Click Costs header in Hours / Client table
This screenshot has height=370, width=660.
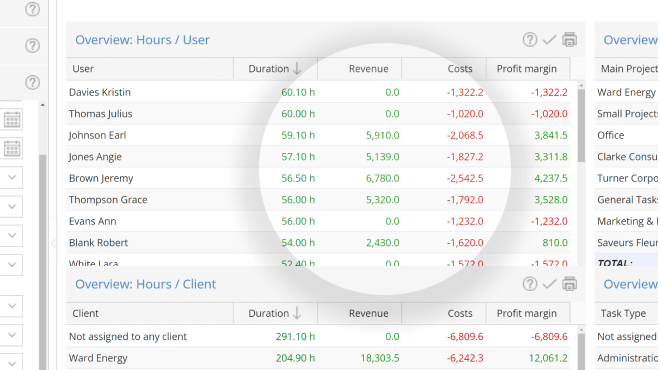click(x=444, y=313)
